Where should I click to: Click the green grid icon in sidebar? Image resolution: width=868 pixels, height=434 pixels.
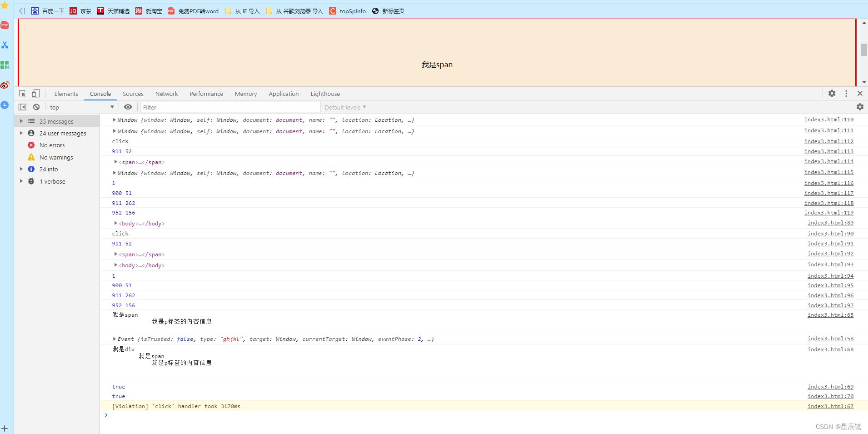click(5, 65)
